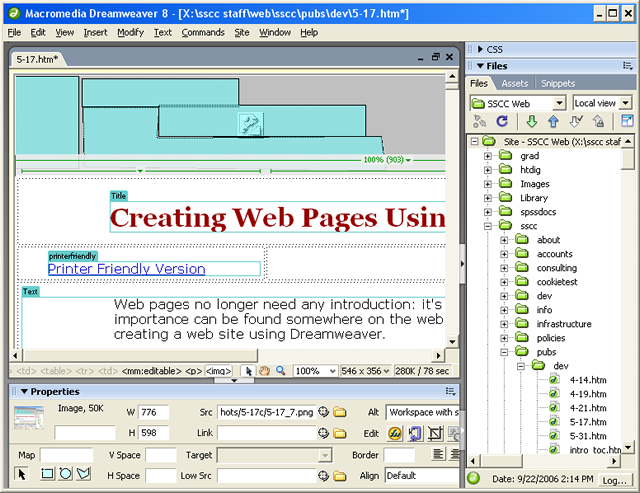
Task: Point-to-file target icon beside Link field
Action: (x=323, y=433)
